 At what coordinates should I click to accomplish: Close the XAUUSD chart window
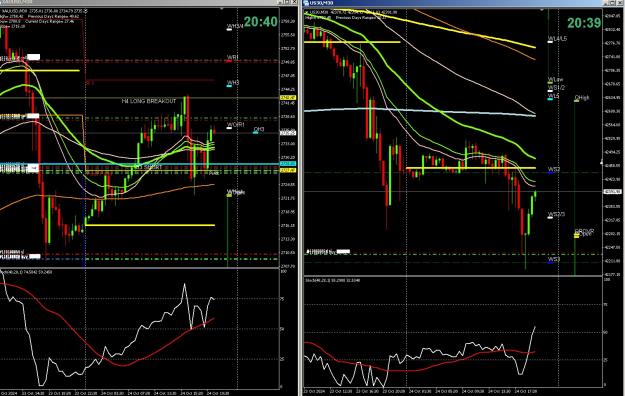pyautogui.click(x=294, y=2)
